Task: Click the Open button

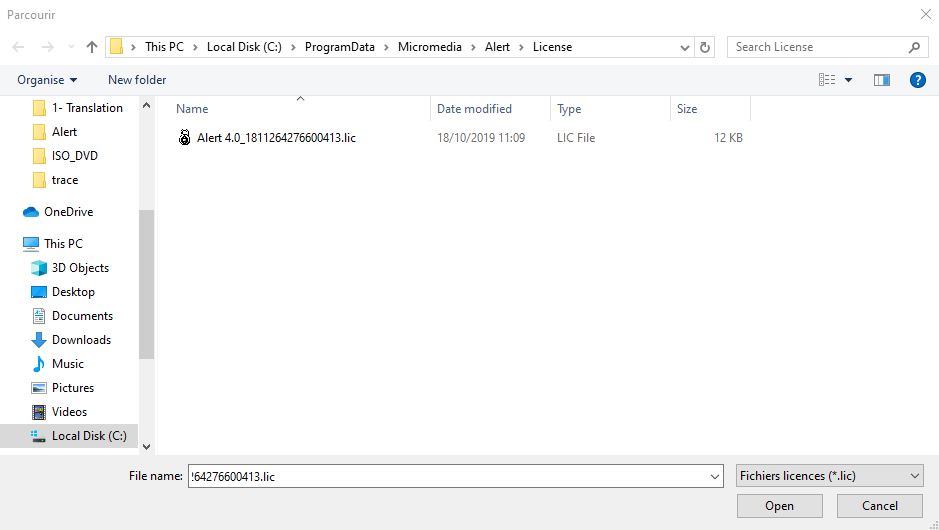Action: pos(779,506)
